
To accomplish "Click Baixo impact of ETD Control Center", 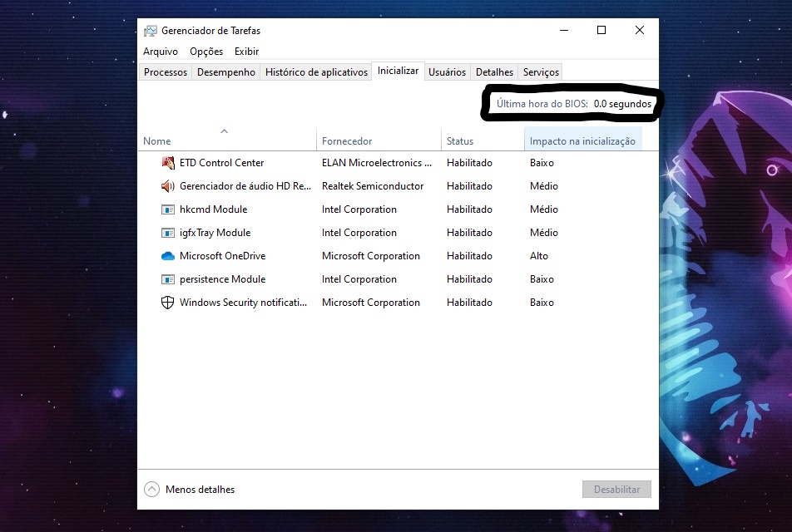I will (542, 163).
